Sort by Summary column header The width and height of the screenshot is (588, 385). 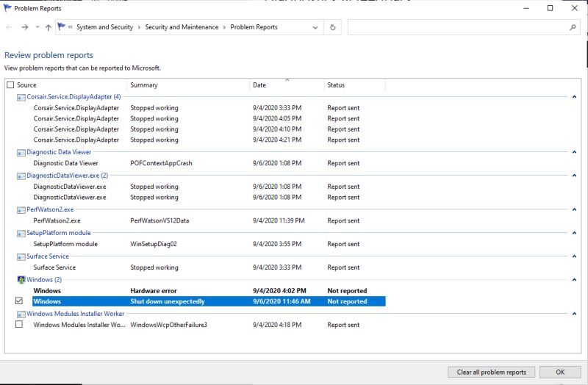point(144,85)
